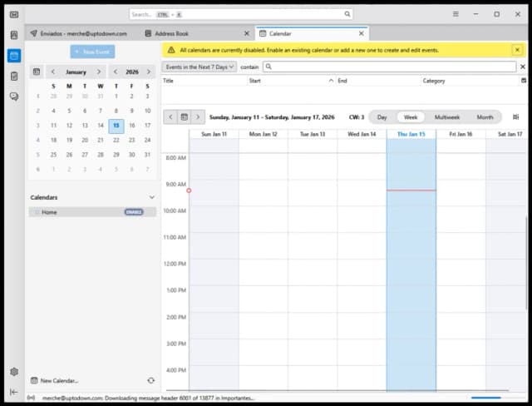Click the 2026 year label in mini calendar
This screenshot has height=406, width=532.
pos(132,72)
